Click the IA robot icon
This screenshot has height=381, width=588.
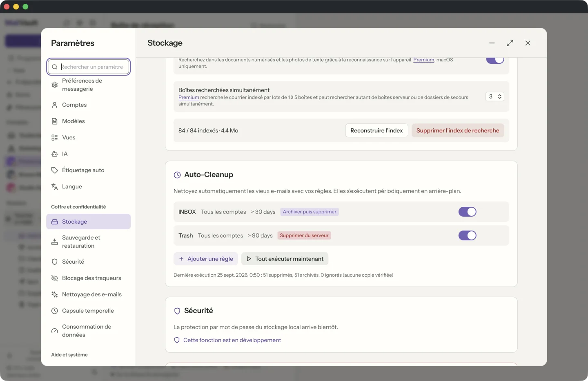55,154
